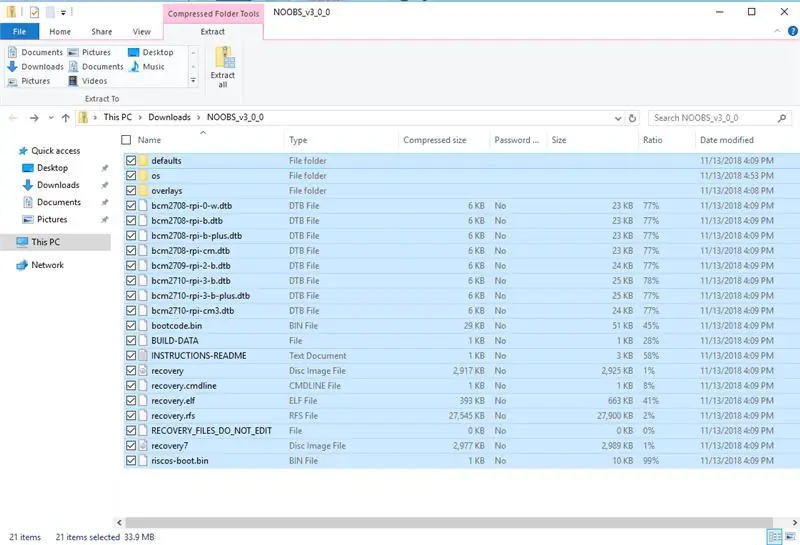Click the scroll right arrow
The width and height of the screenshot is (800, 545).
(794, 523)
